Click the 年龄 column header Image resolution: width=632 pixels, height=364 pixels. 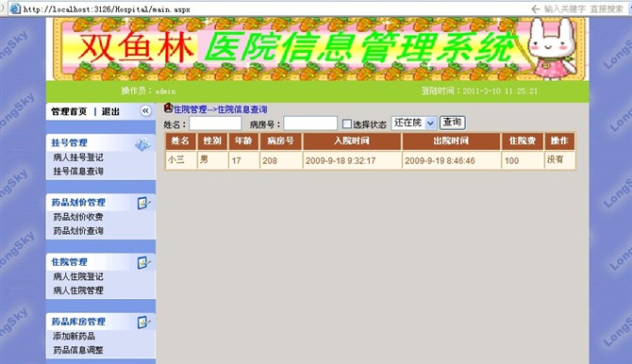[x=243, y=141]
